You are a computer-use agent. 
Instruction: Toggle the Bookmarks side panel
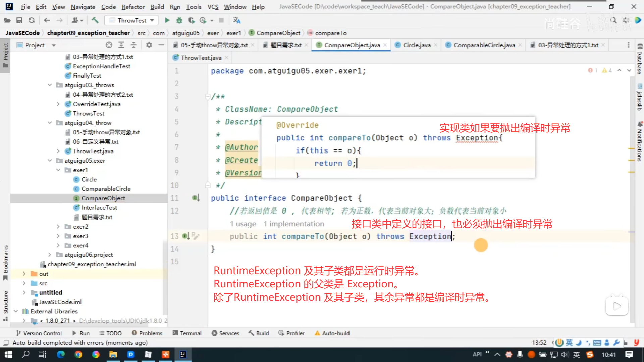(x=5, y=262)
